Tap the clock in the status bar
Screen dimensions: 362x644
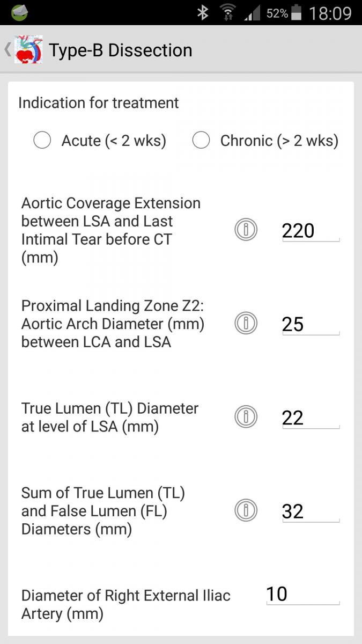tap(330, 13)
